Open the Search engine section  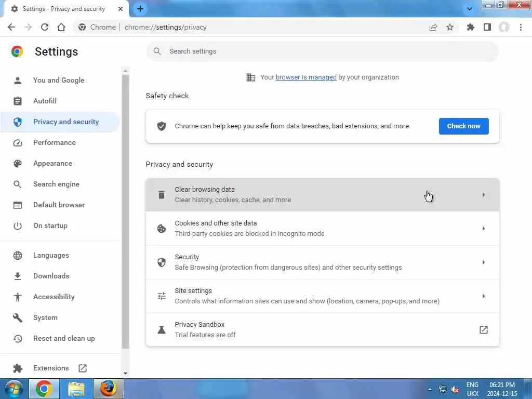(56, 184)
